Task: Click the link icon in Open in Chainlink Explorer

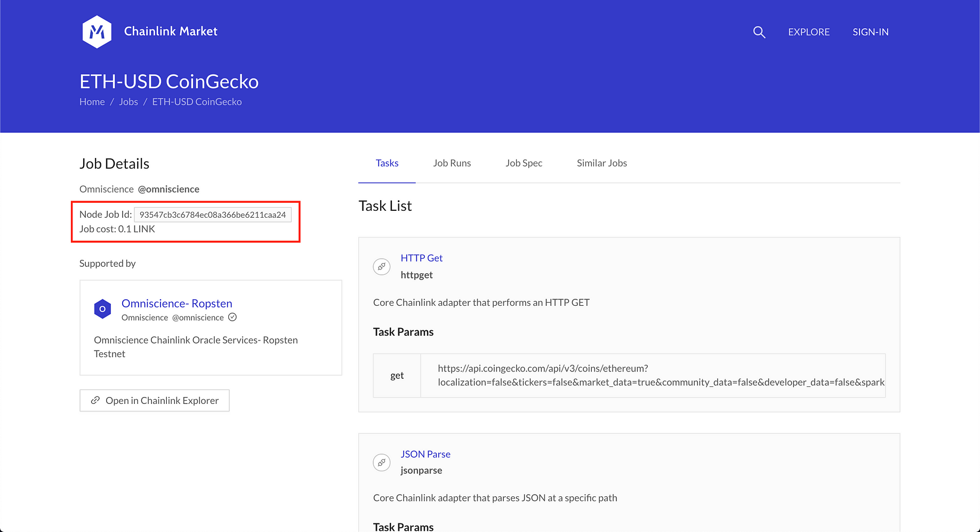Action: (x=95, y=400)
